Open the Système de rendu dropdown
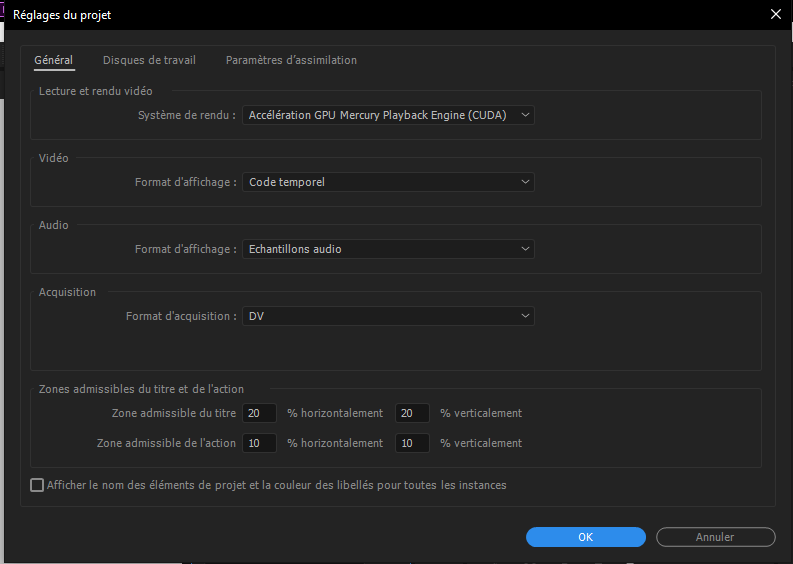This screenshot has width=793, height=564. 388,115
